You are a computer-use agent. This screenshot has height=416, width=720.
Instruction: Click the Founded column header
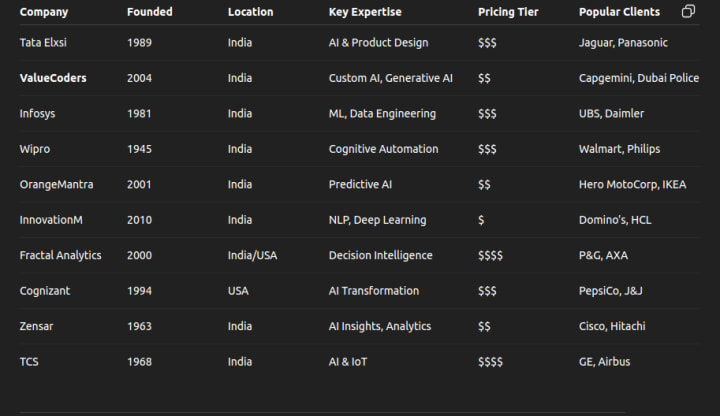coord(150,12)
